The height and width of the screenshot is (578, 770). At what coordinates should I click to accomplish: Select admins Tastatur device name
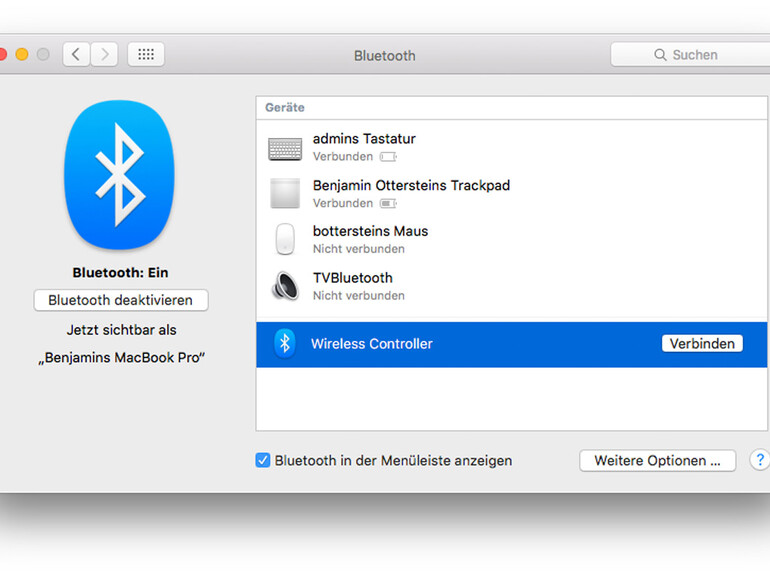(364, 139)
